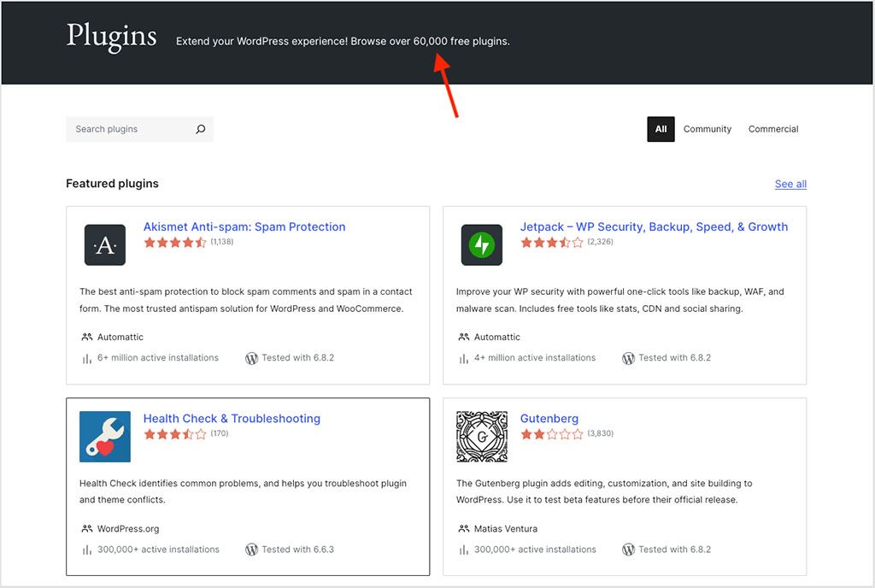
Task: Click the WordPress logo on the Gutenberg card
Action: pos(628,550)
